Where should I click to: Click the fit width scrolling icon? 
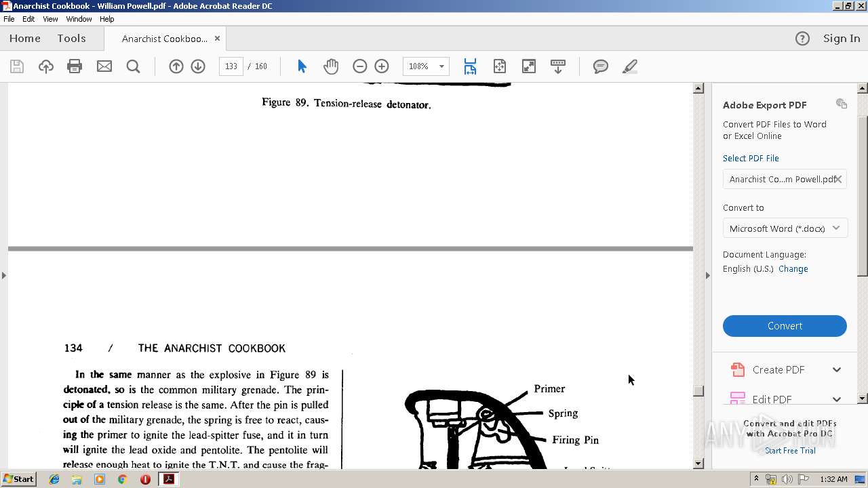tap(470, 66)
